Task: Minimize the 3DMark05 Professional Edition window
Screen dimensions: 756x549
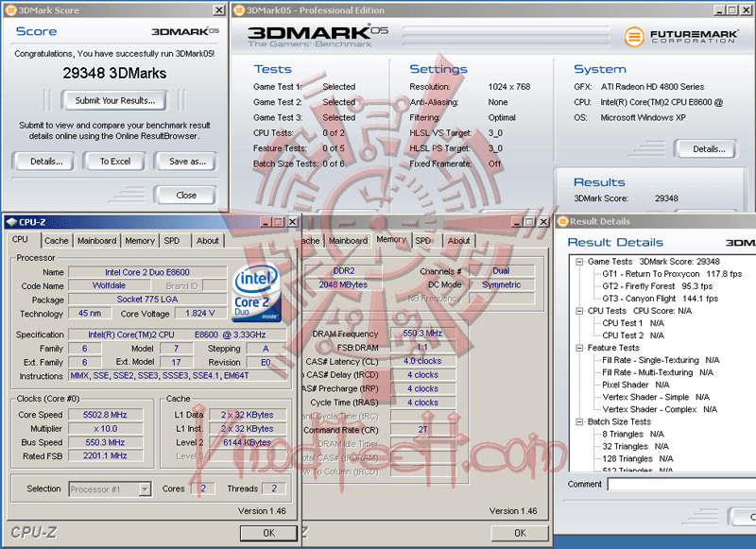Action: click(720, 10)
